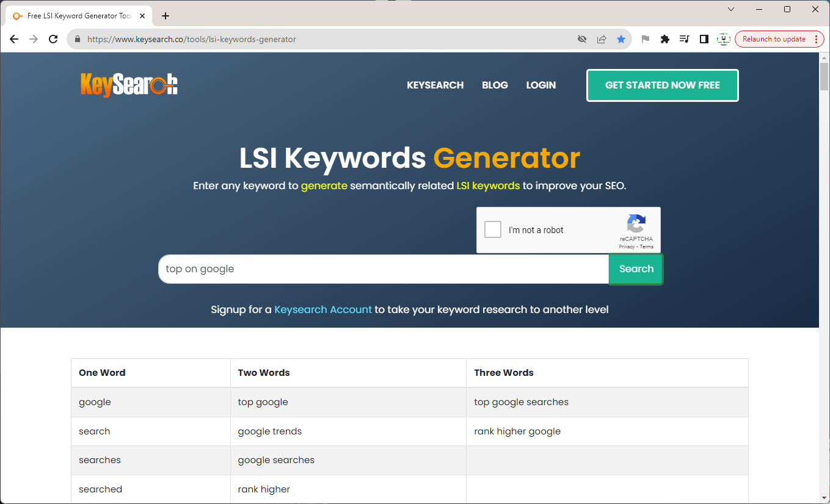Open new tab with the plus icon
This screenshot has width=830, height=504.
[x=166, y=16]
